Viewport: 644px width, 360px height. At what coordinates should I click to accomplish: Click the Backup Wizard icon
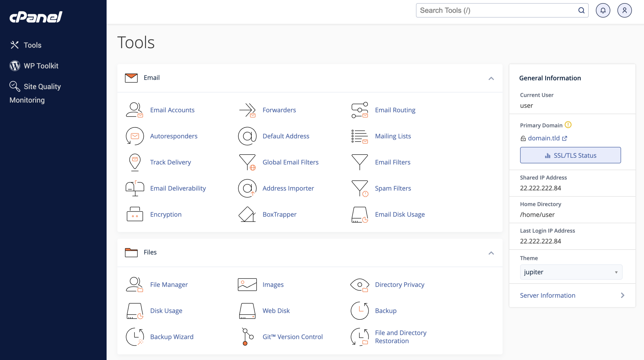[x=134, y=336]
